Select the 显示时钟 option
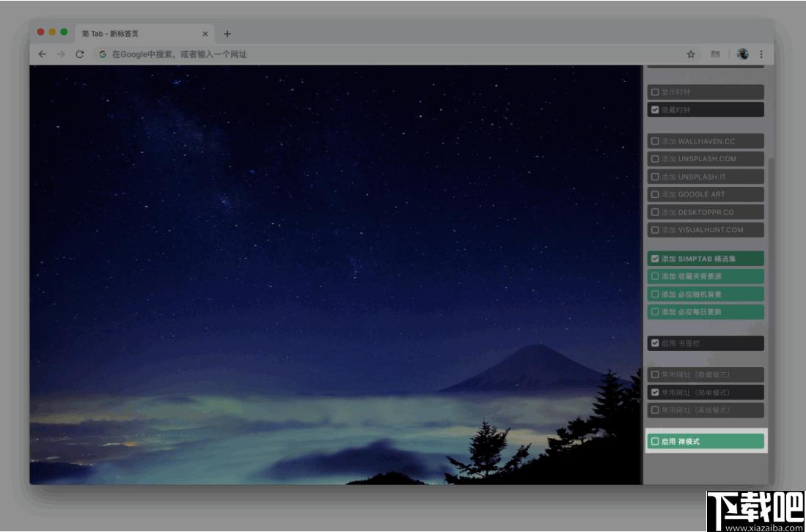The height and width of the screenshot is (532, 806). pyautogui.click(x=706, y=92)
